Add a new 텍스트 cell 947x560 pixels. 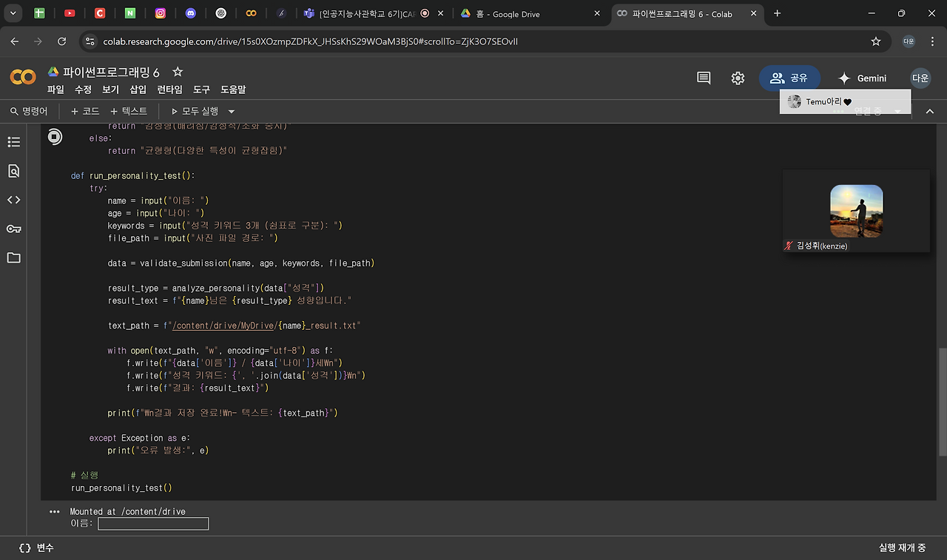pos(129,111)
